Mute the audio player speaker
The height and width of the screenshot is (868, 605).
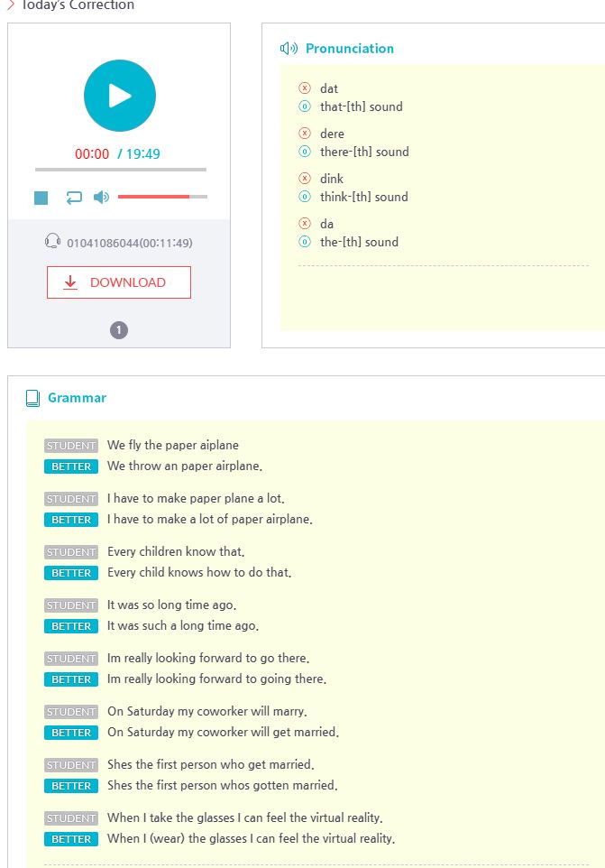click(x=101, y=197)
